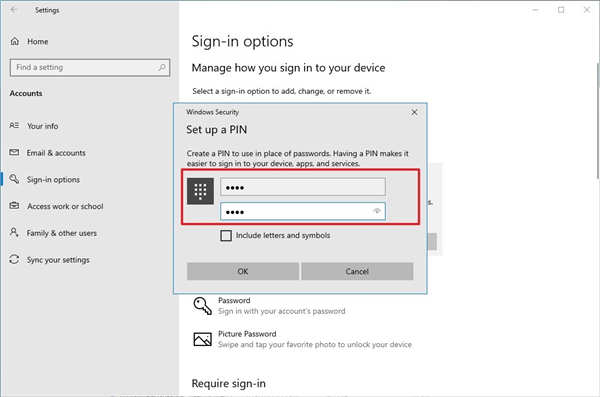The image size is (600, 397).
Task: Open Sync your settings page
Action: 58,260
